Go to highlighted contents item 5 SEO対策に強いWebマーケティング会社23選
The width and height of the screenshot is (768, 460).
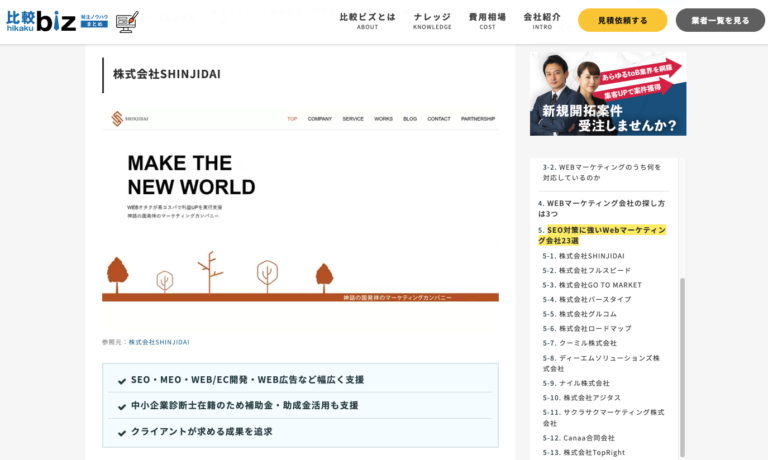[602, 235]
